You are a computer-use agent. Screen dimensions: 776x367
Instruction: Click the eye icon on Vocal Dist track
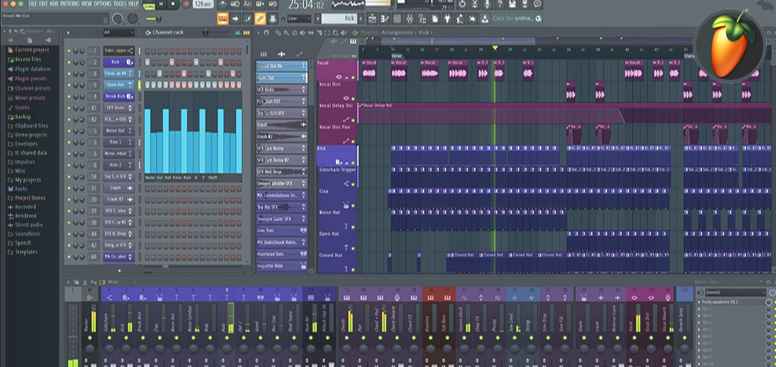(x=347, y=98)
